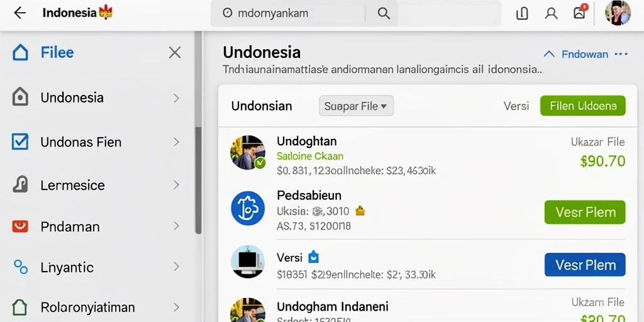Click the green Vesr Plem button
The image size is (644, 322).
pos(585,213)
